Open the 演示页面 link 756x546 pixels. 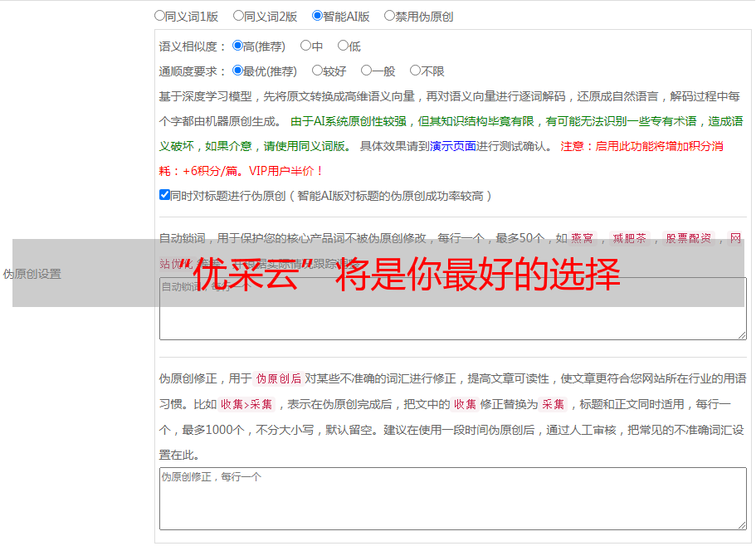453,146
